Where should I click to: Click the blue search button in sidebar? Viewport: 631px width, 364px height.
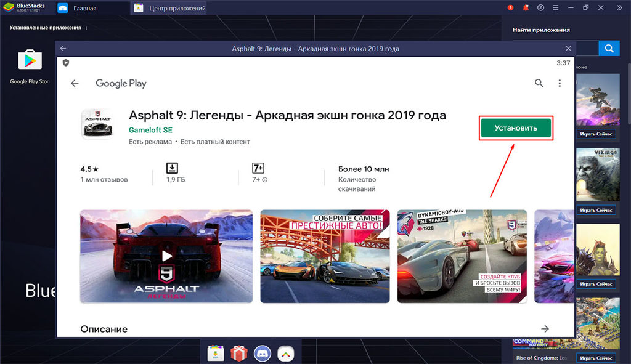[x=609, y=49]
